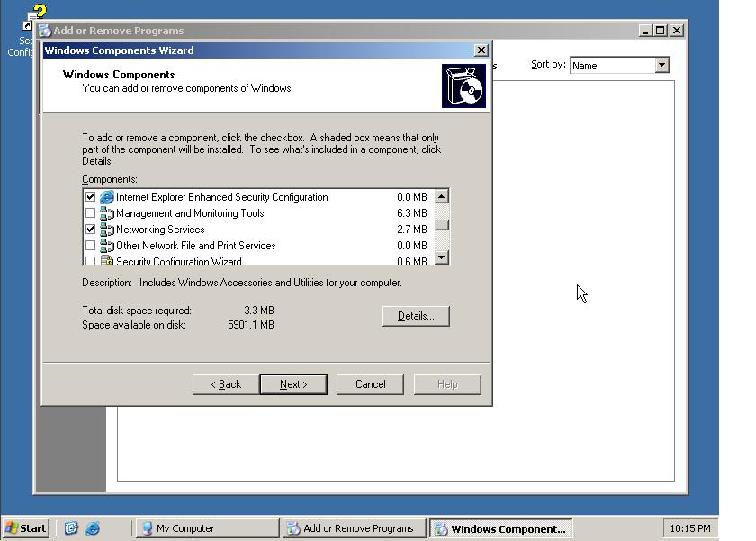Click the components list scroll down arrow
The height and width of the screenshot is (541, 756).
pyautogui.click(x=442, y=257)
